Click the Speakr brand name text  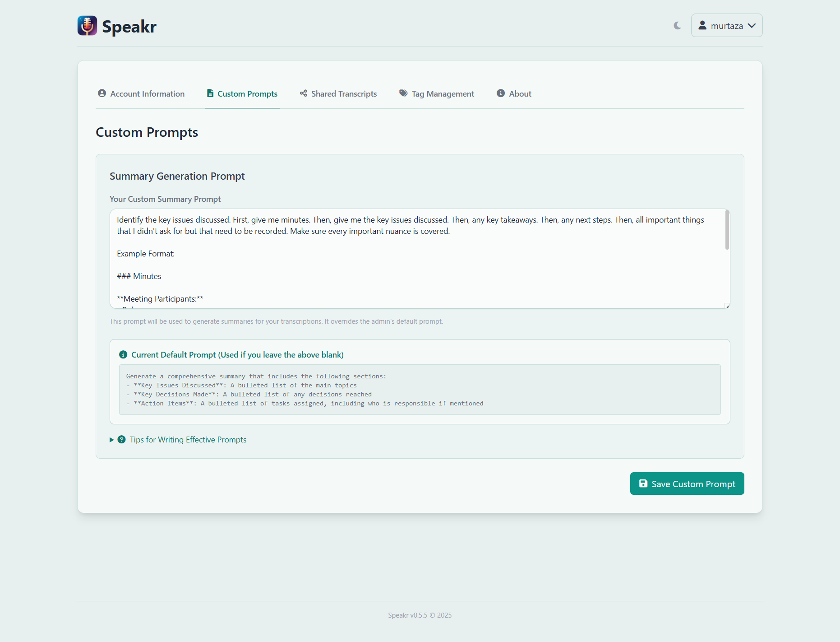click(129, 26)
